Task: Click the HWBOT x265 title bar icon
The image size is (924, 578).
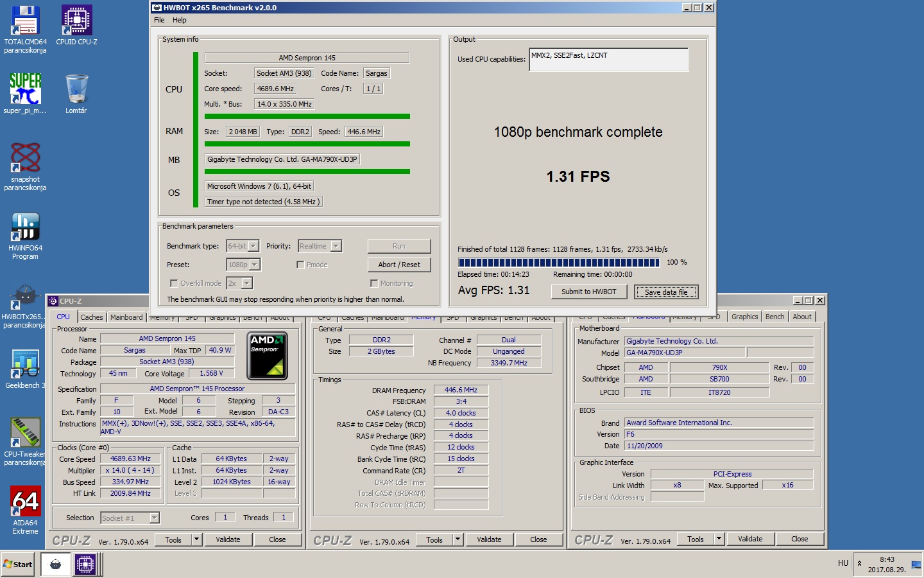Action: tap(157, 8)
